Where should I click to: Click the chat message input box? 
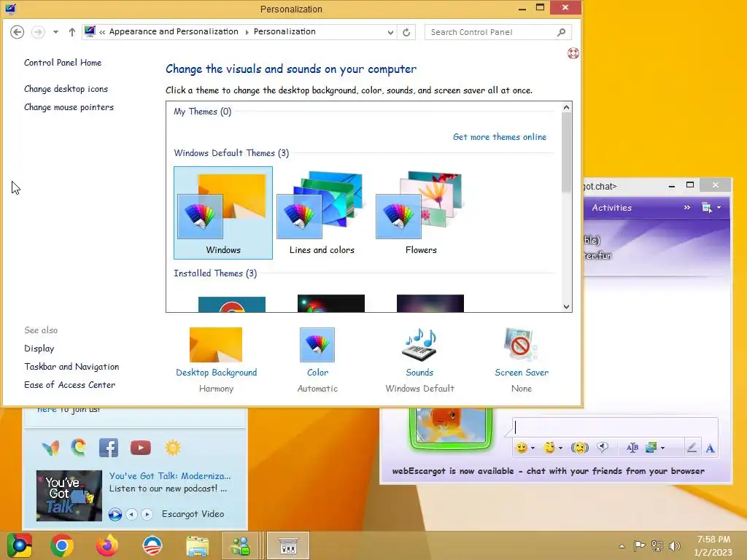614,427
